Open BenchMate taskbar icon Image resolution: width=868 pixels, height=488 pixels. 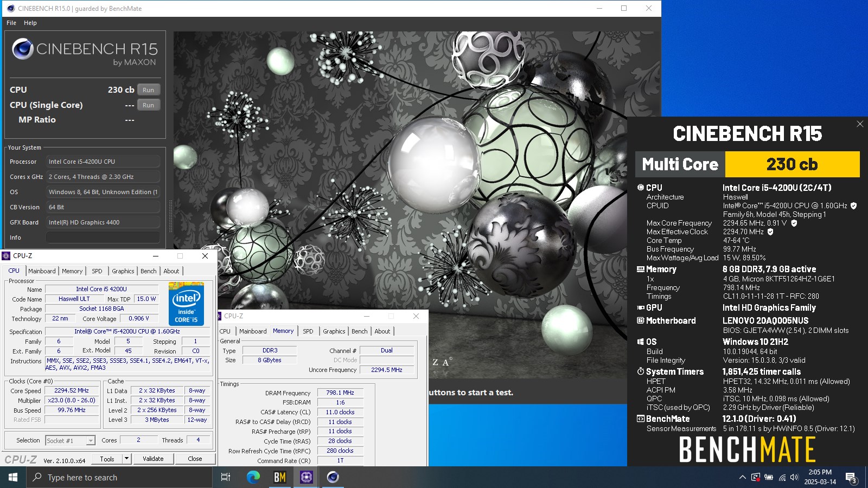[280, 477]
